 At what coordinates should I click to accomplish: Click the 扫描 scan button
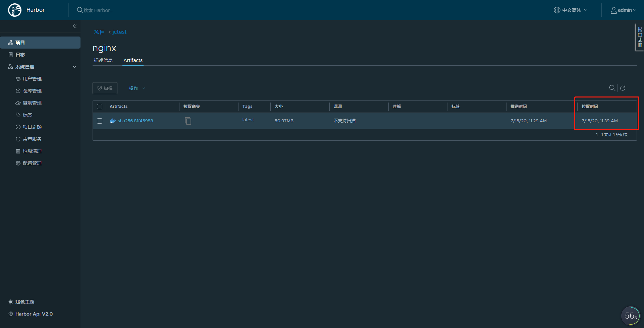point(105,88)
